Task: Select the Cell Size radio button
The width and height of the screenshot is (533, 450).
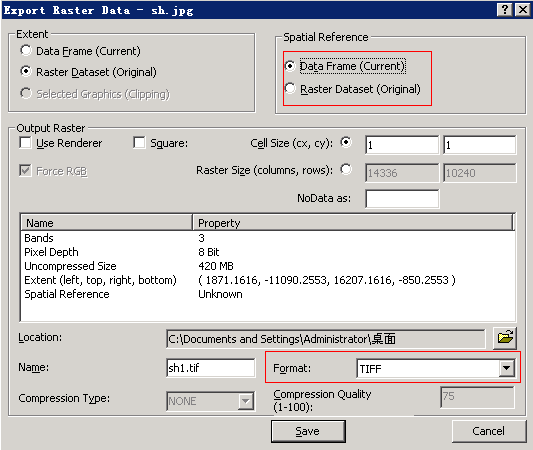Action: [346, 142]
